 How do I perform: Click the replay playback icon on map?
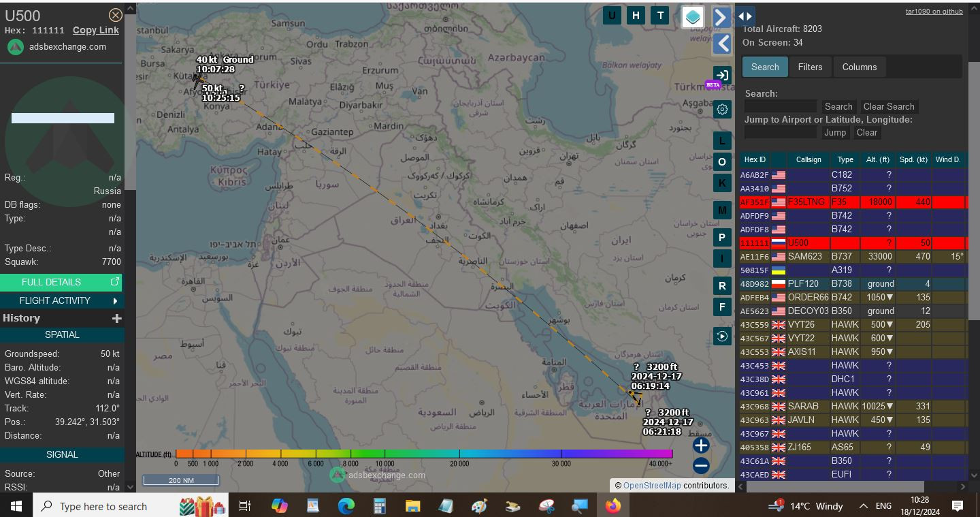point(722,336)
